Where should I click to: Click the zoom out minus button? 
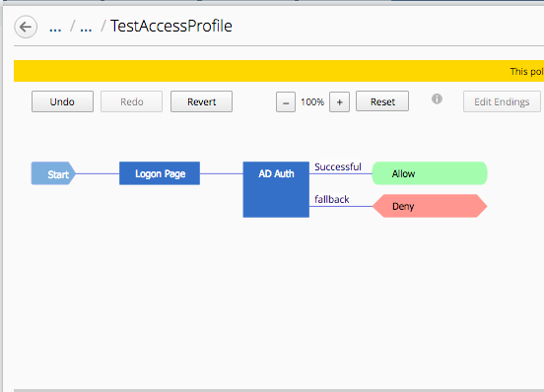click(286, 101)
